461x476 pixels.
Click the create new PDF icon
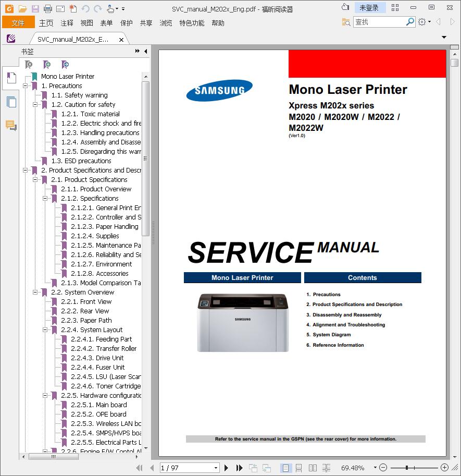point(73,9)
